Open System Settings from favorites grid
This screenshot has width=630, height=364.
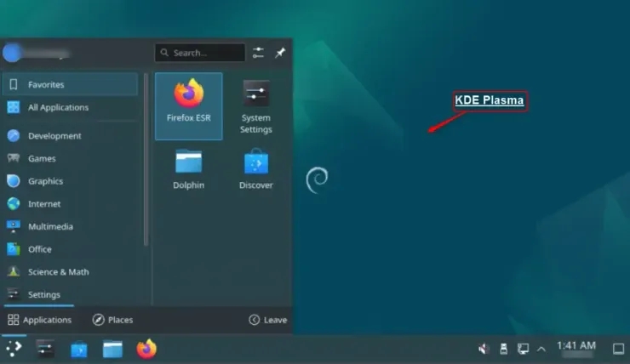(256, 106)
